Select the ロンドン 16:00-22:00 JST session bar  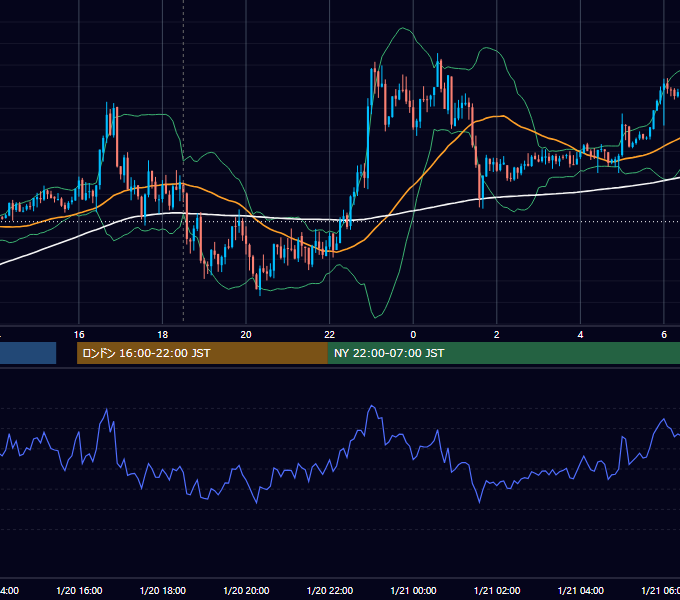click(202, 353)
